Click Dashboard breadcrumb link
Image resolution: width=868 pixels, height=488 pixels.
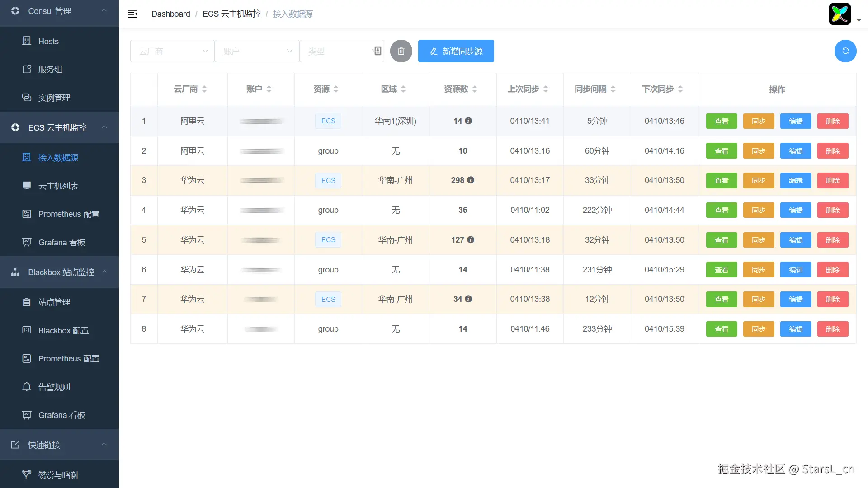(170, 14)
